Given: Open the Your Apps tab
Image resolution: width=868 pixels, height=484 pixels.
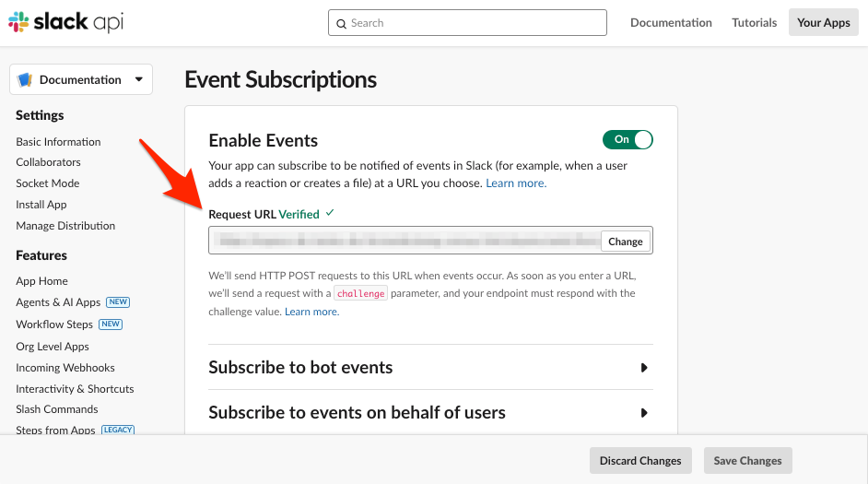Looking at the screenshot, I should click(x=823, y=23).
